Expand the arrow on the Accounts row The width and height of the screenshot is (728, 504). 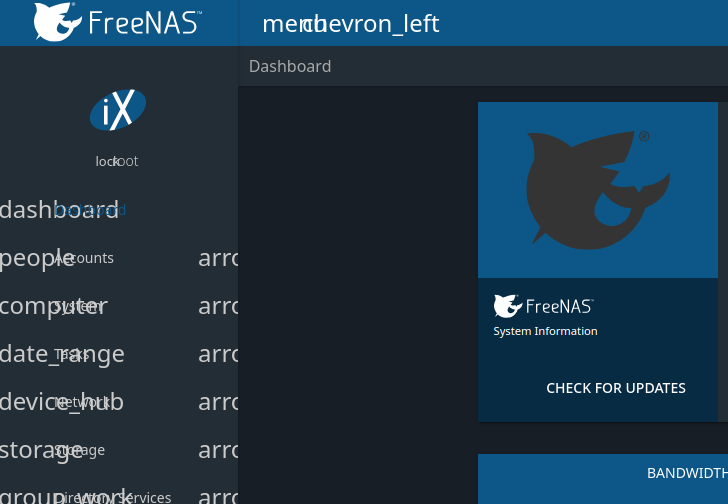[218, 258]
